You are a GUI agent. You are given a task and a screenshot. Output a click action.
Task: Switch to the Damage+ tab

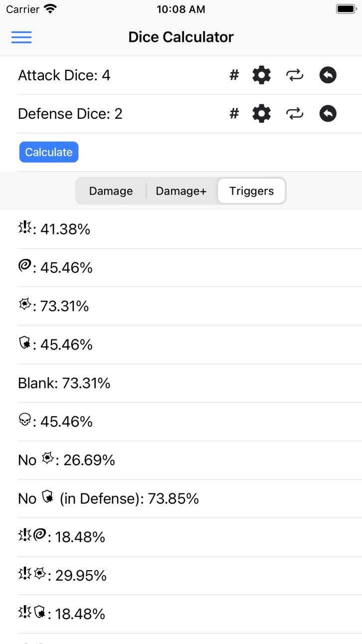coord(181,191)
